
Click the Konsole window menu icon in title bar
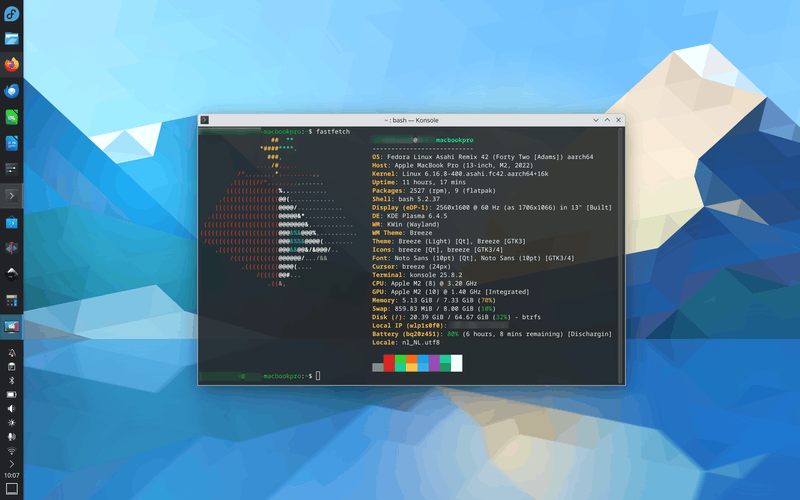click(x=205, y=120)
